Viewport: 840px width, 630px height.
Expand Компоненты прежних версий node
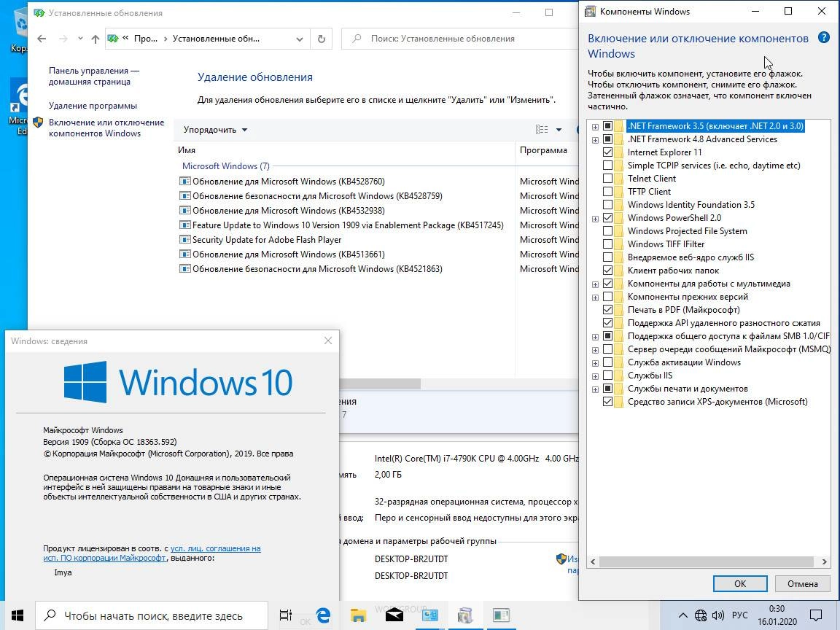pos(595,297)
